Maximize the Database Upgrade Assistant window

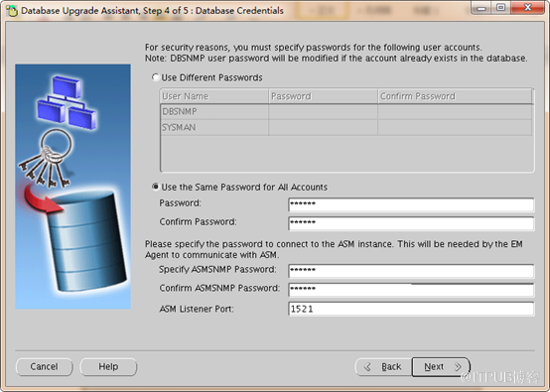click(x=501, y=8)
